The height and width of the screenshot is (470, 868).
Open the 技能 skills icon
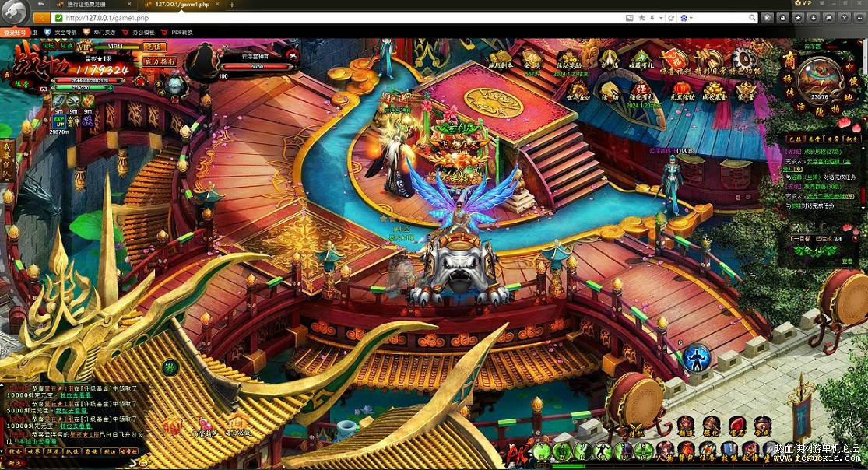(729, 451)
